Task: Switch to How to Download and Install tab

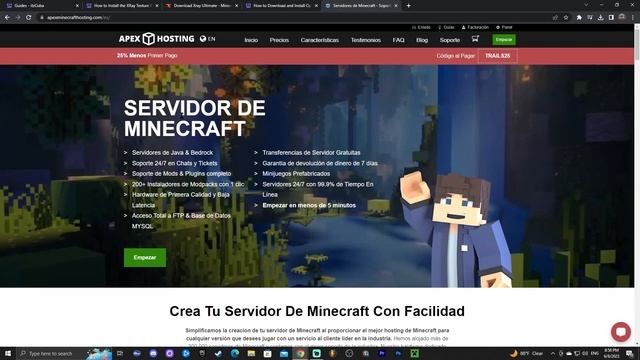Action: [281, 6]
